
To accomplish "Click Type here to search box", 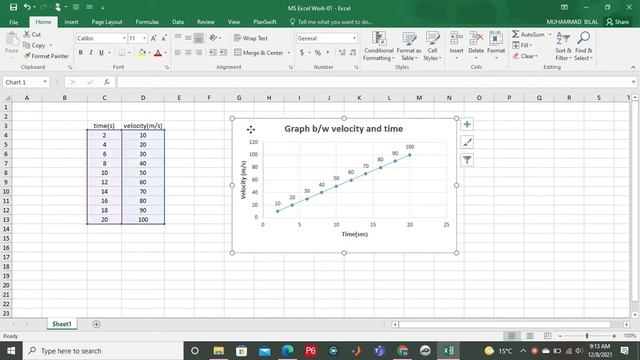I will click(x=103, y=351).
